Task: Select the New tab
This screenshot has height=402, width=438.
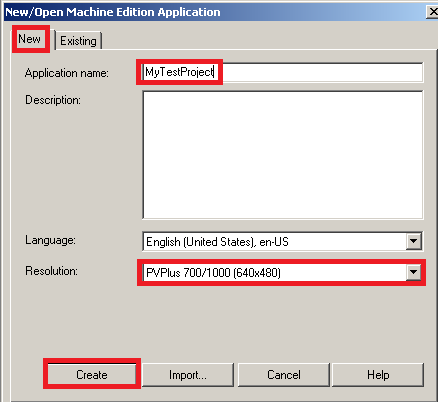Action: point(30,39)
